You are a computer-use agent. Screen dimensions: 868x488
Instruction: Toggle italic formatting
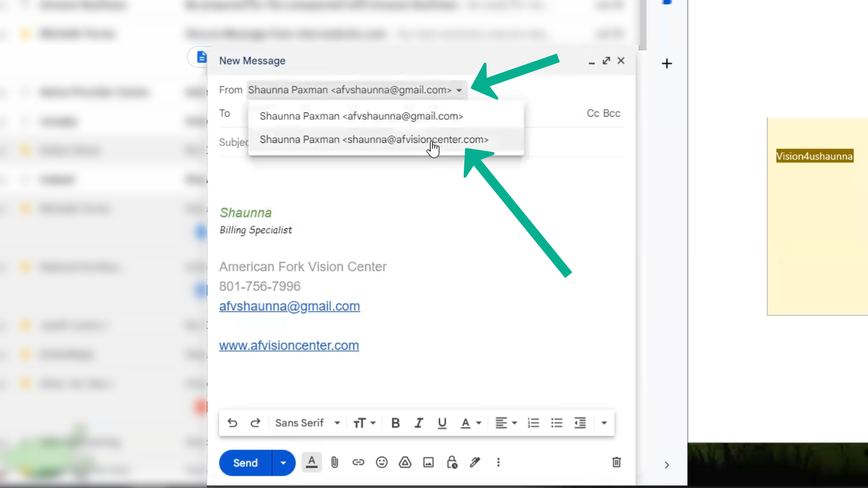[419, 423]
